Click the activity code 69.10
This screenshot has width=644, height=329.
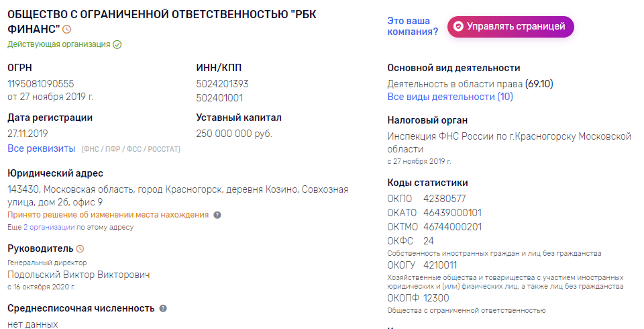(539, 84)
